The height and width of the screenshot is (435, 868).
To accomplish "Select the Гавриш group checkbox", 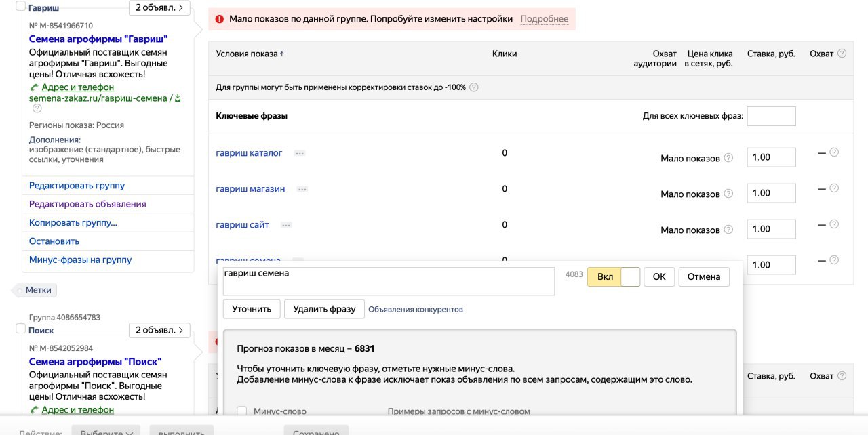I will coord(20,6).
